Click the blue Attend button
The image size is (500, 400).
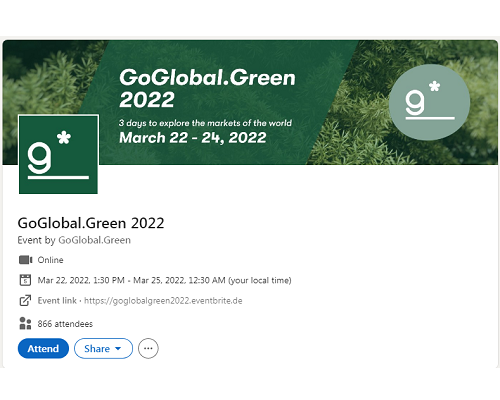click(x=43, y=349)
